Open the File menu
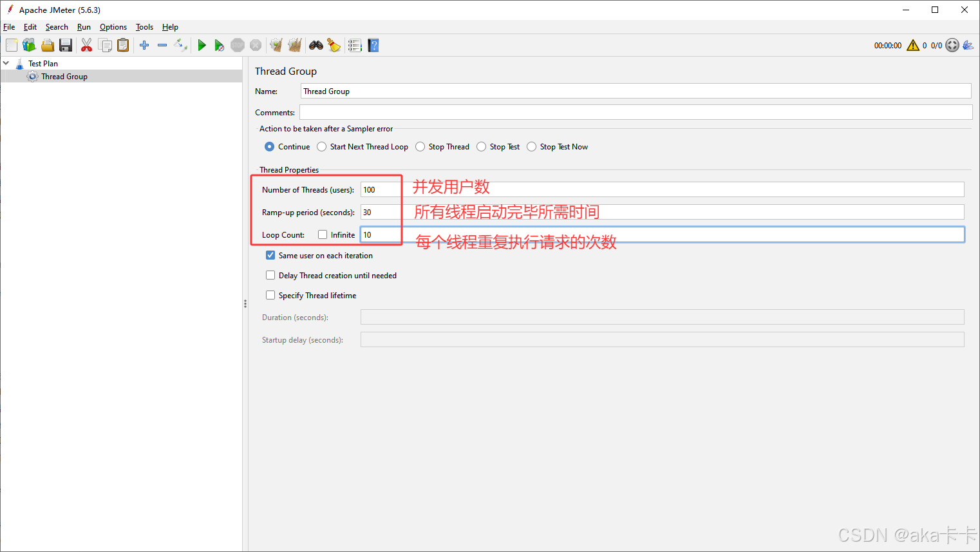 click(9, 27)
